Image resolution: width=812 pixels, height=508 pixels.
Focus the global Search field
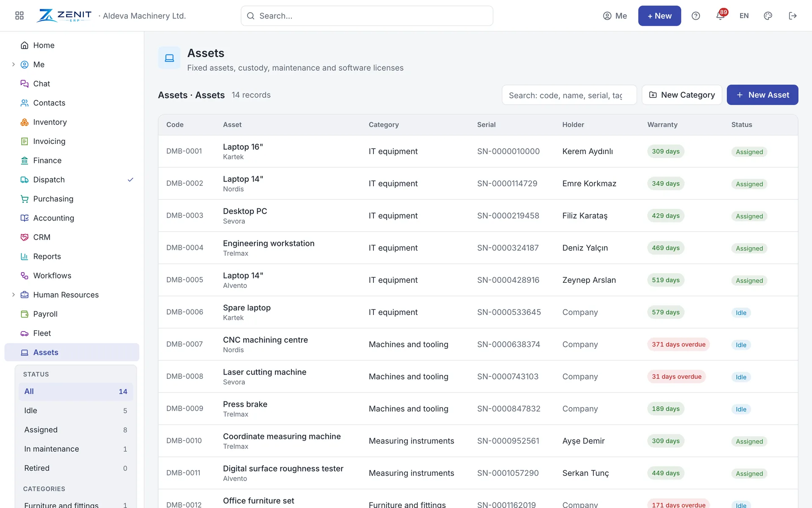click(367, 16)
